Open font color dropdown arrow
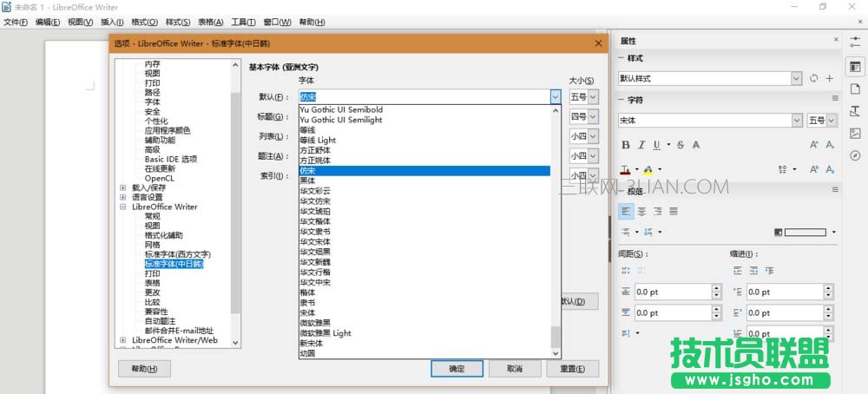 [636, 169]
